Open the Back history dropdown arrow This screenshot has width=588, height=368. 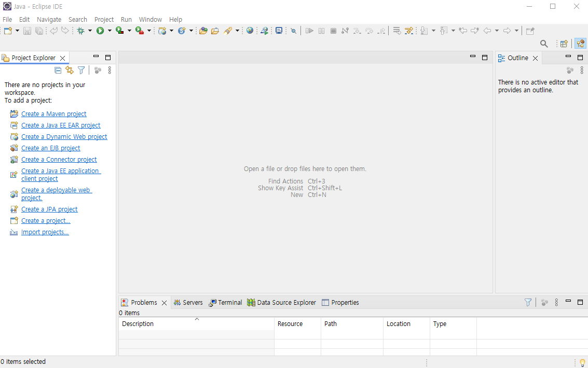coord(497,31)
